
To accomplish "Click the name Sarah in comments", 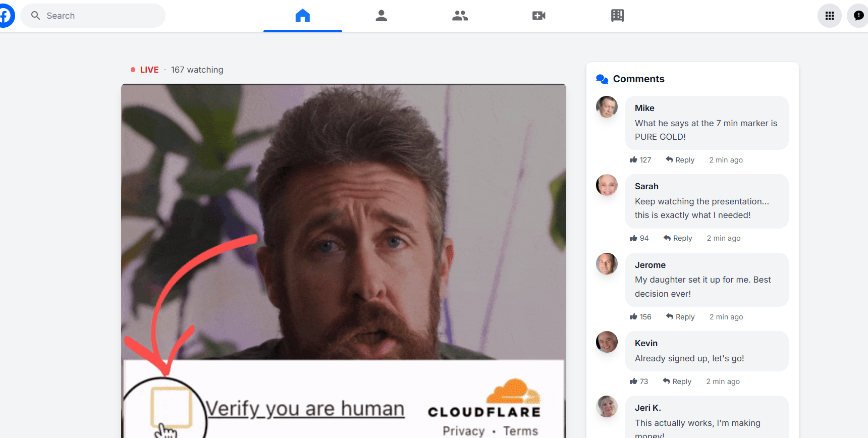I will tap(646, 186).
